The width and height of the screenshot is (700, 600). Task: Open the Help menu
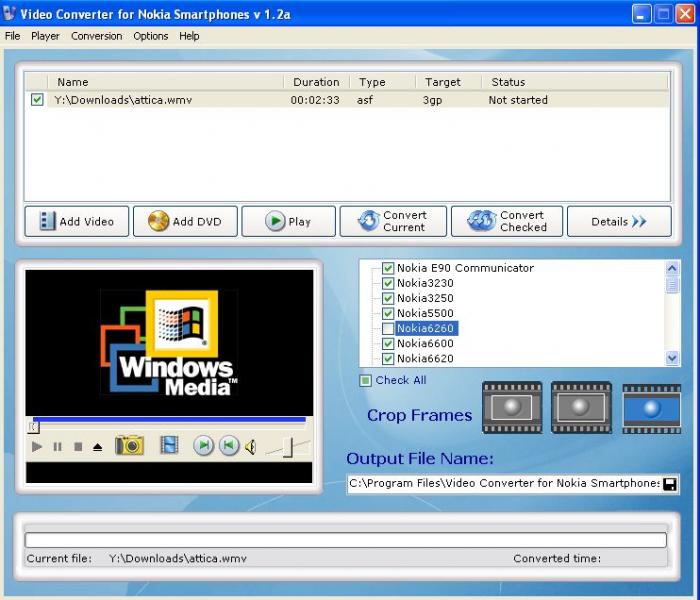click(x=189, y=36)
